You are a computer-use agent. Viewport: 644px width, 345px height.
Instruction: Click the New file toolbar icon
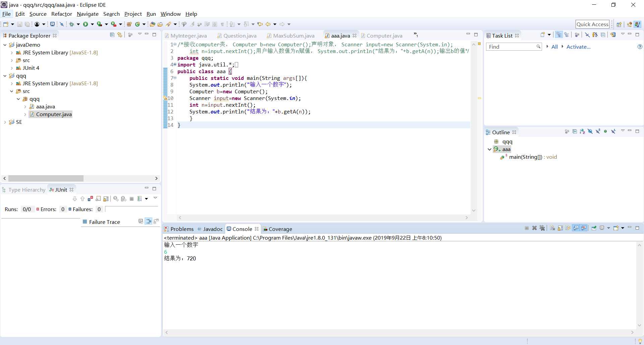pyautogui.click(x=6, y=24)
